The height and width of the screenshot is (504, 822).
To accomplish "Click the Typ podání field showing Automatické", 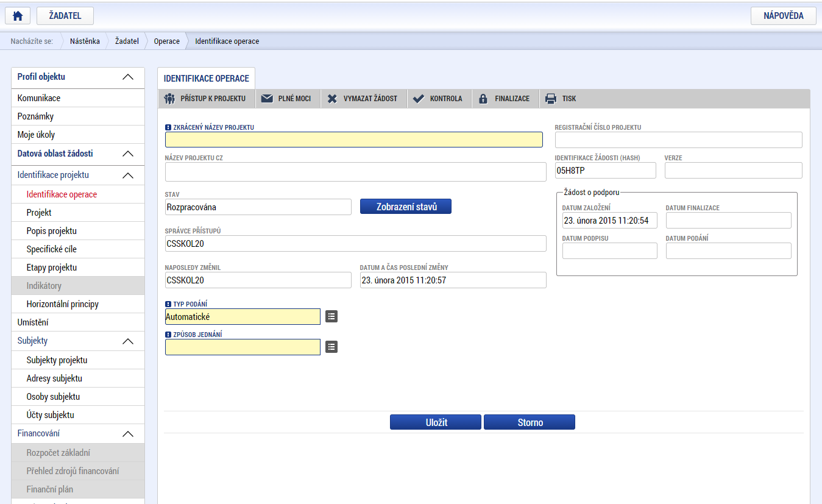I will [243, 316].
